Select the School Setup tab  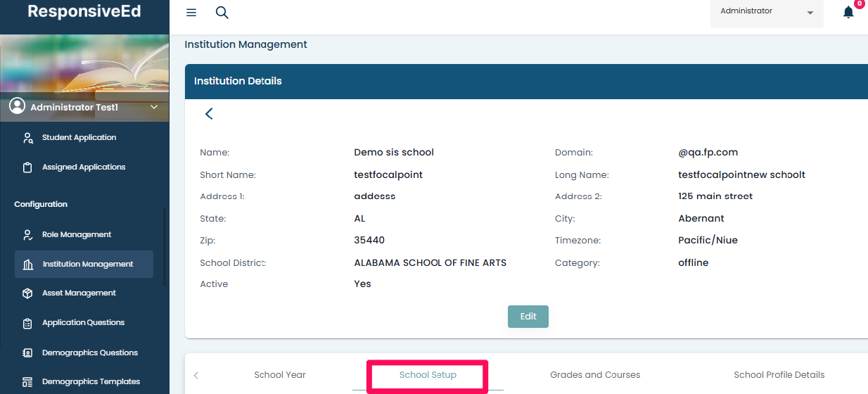tap(428, 375)
